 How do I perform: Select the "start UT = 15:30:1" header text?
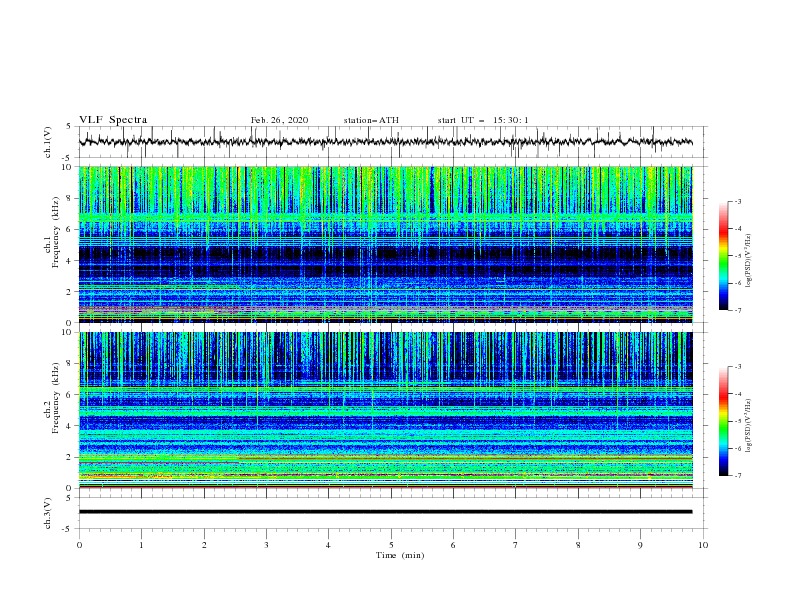pos(483,120)
